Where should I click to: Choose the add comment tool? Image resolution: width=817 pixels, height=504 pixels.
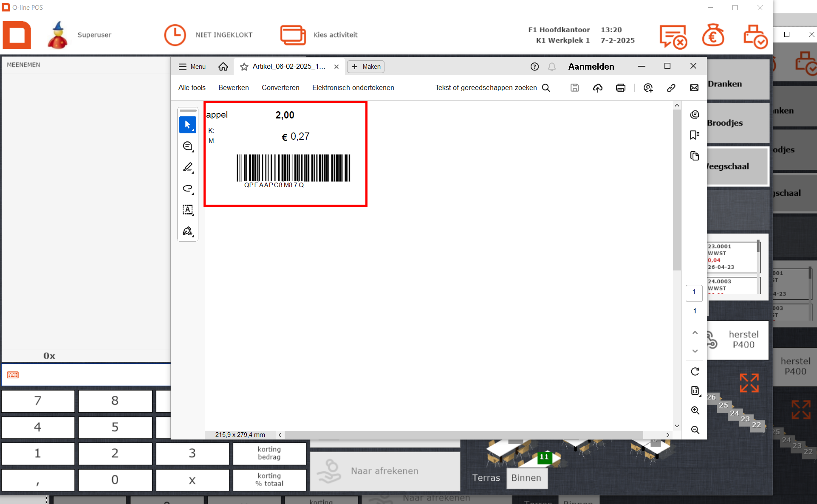pyautogui.click(x=187, y=146)
